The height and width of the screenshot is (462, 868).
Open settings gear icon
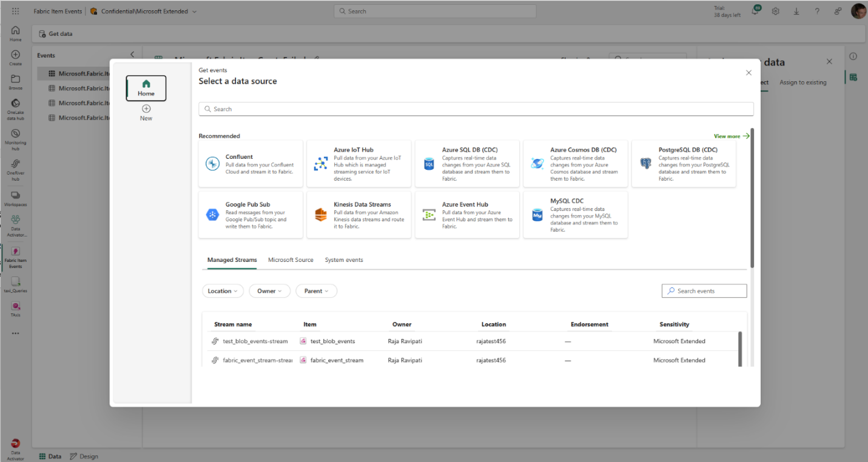pos(775,11)
